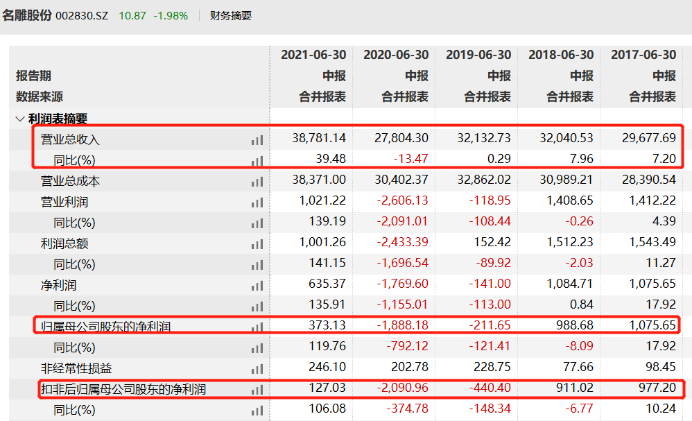Open chart icon for 营业总成本 row
This screenshot has height=421, width=692.
257,181
